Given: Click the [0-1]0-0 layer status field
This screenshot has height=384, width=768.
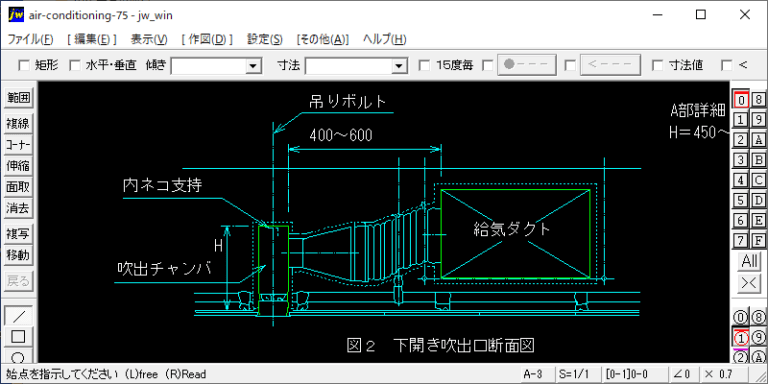Looking at the screenshot, I should click(634, 374).
